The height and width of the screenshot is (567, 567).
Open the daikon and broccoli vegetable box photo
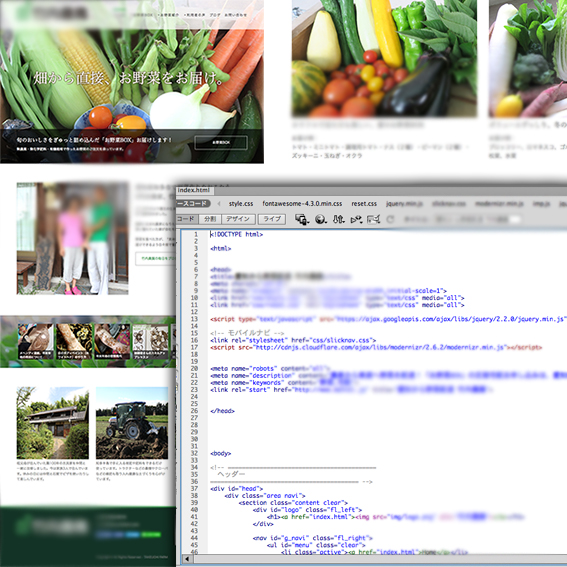point(528,59)
